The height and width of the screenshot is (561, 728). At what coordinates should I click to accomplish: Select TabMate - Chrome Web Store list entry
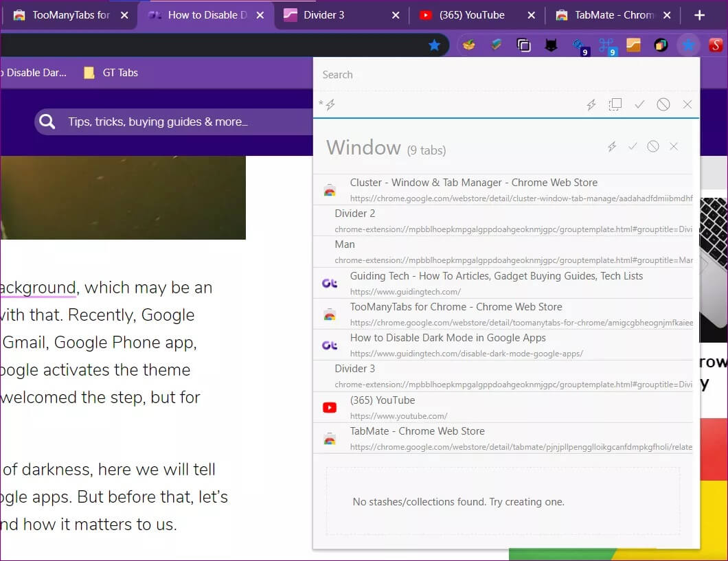503,439
